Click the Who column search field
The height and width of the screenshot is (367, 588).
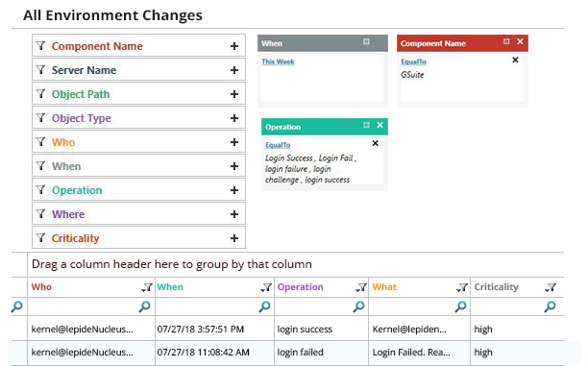85,306
